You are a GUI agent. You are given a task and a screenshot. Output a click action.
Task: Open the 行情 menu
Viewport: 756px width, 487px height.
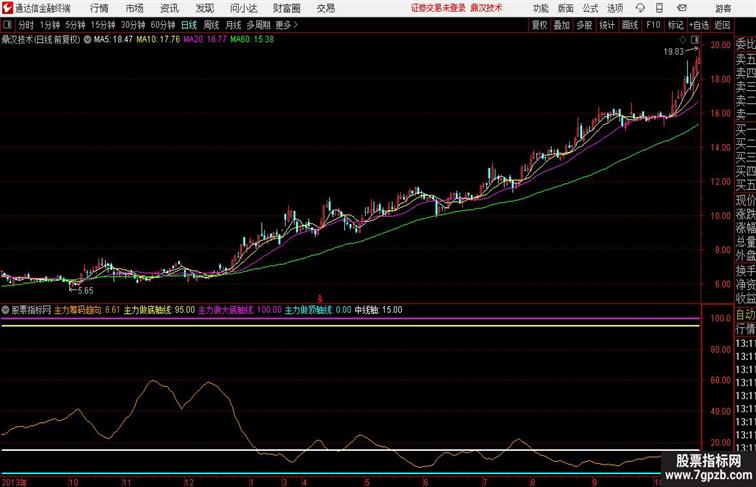click(x=99, y=8)
